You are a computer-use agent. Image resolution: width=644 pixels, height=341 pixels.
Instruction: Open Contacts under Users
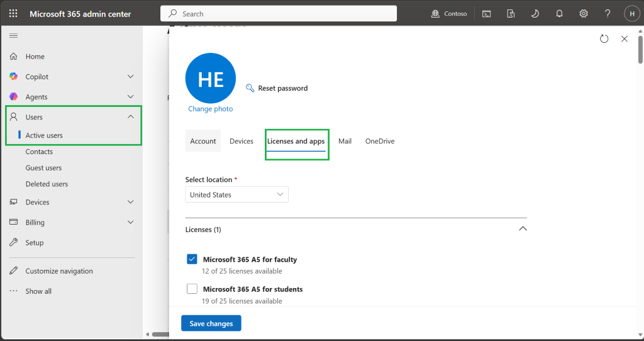[39, 152]
